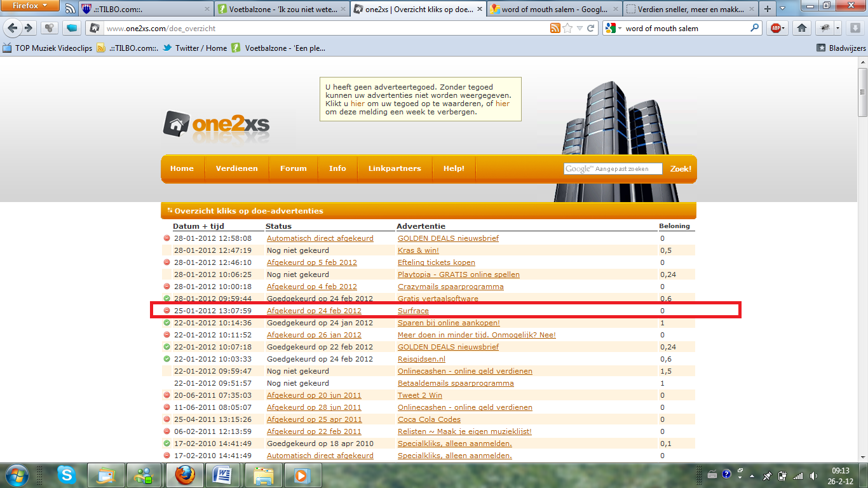Switch to word of mouth salem tab

pos(554,9)
